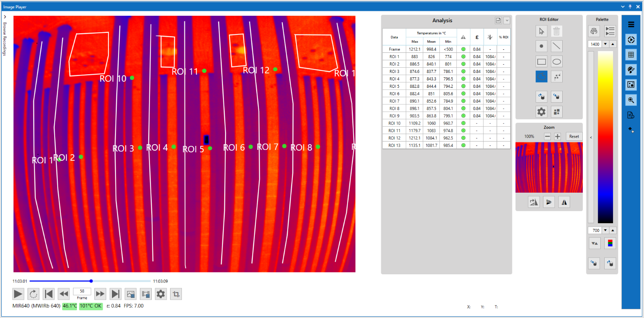Select the ellipse ROI drawing tool
Viewport: 644px width, 318px height.
pos(557,62)
